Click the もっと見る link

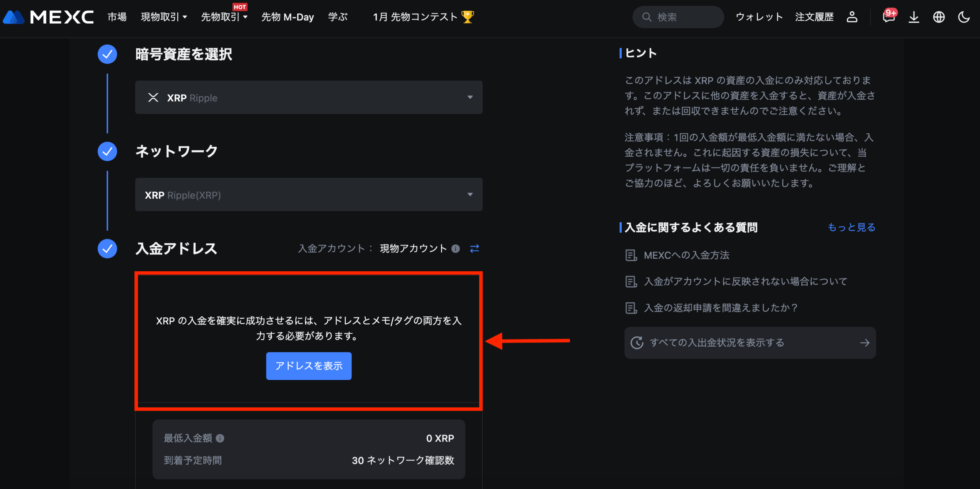(x=851, y=227)
